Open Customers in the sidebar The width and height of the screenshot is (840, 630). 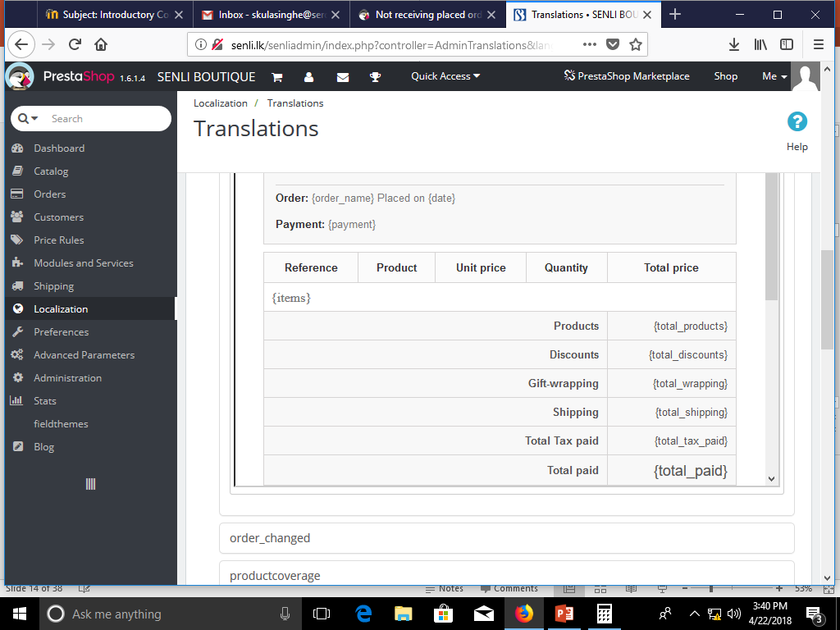(58, 217)
